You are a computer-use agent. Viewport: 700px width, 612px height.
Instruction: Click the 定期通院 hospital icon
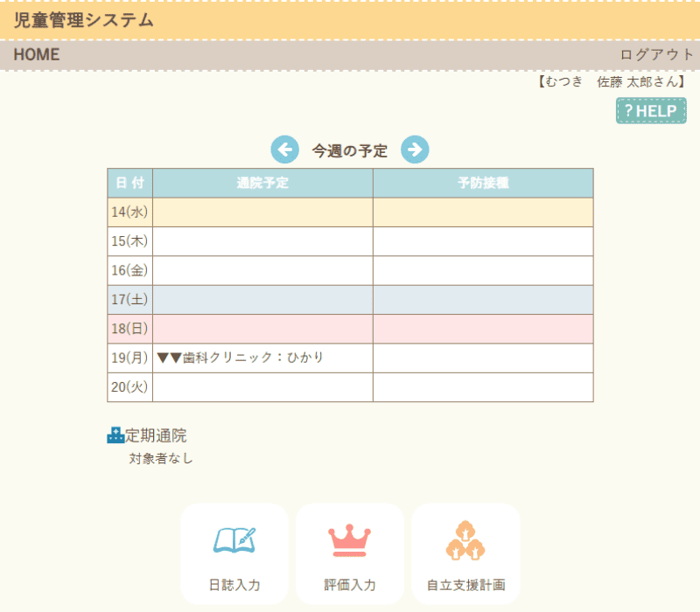click(115, 435)
